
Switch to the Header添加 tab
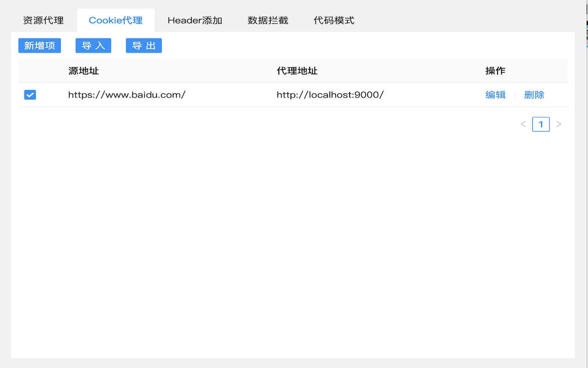(x=195, y=20)
